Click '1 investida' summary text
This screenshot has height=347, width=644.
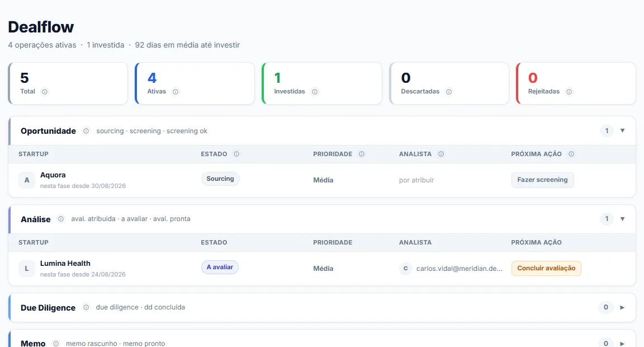[106, 45]
